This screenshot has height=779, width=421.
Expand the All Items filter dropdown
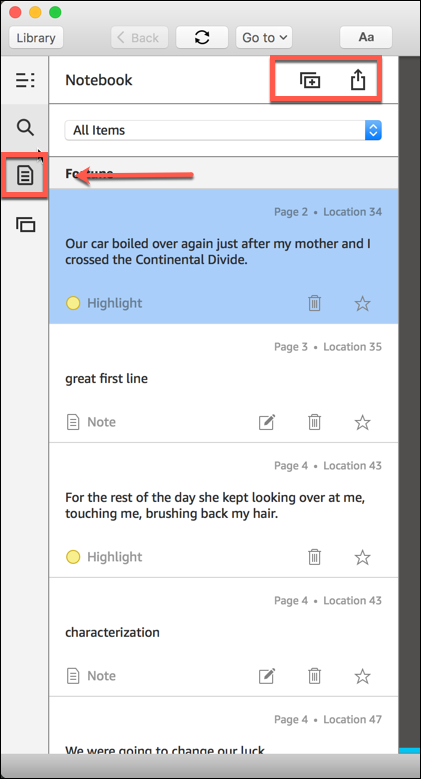(223, 130)
